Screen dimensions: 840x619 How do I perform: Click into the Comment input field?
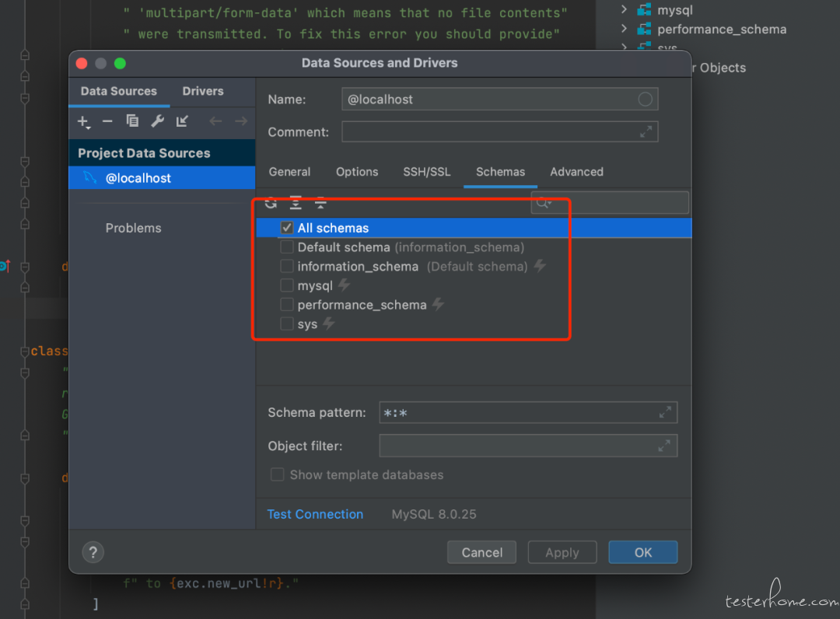tap(499, 131)
